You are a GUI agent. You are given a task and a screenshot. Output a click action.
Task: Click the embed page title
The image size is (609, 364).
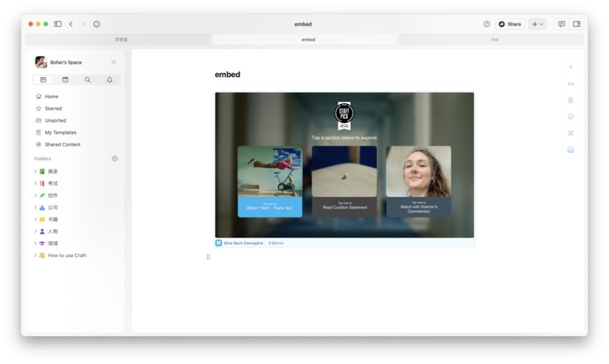(x=228, y=74)
